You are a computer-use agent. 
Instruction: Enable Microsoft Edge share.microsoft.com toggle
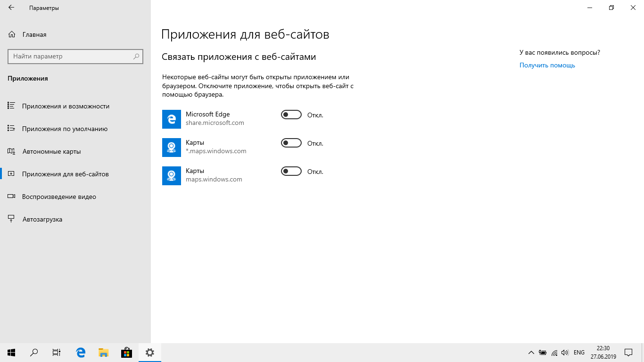(291, 115)
